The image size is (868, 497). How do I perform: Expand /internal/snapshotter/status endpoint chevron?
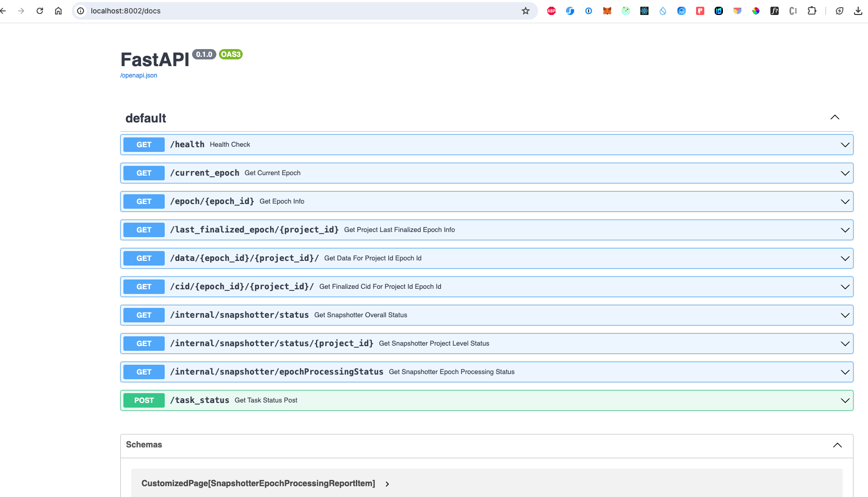[845, 315]
